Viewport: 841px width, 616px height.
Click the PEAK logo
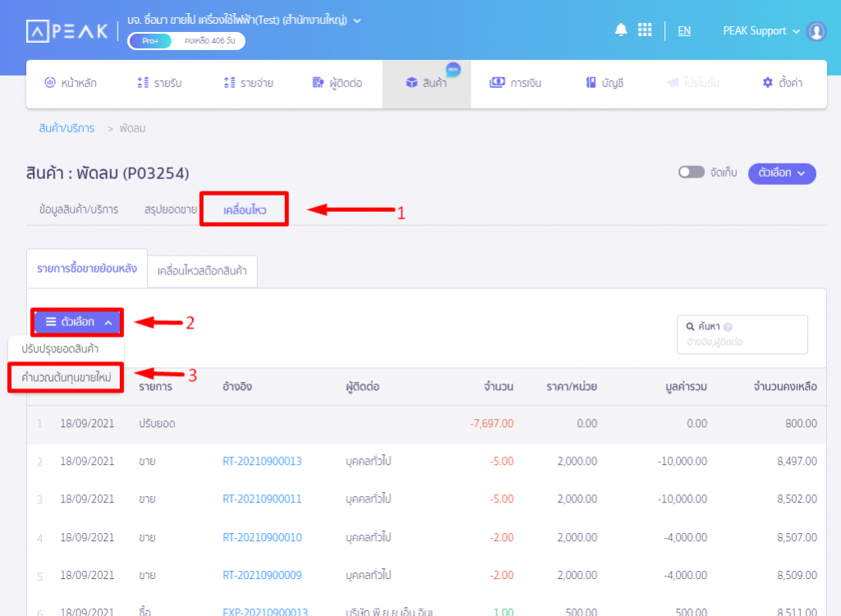(67, 31)
